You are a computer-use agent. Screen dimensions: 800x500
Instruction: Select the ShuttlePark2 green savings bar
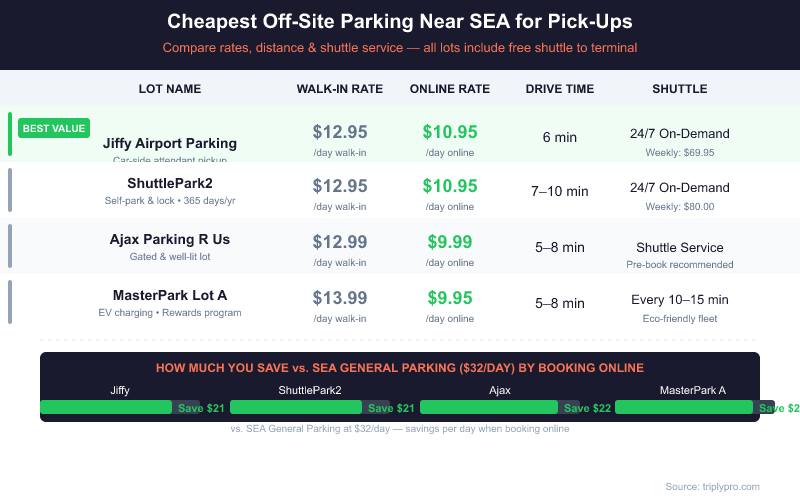click(296, 407)
